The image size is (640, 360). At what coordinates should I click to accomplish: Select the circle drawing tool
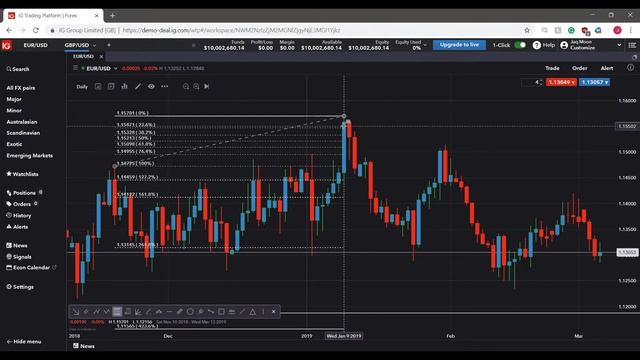coord(190,312)
